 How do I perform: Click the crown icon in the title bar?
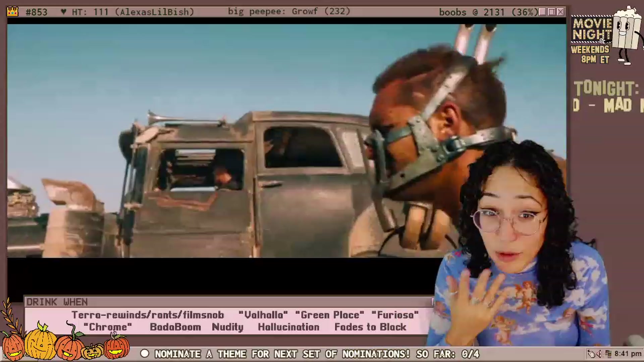12,12
